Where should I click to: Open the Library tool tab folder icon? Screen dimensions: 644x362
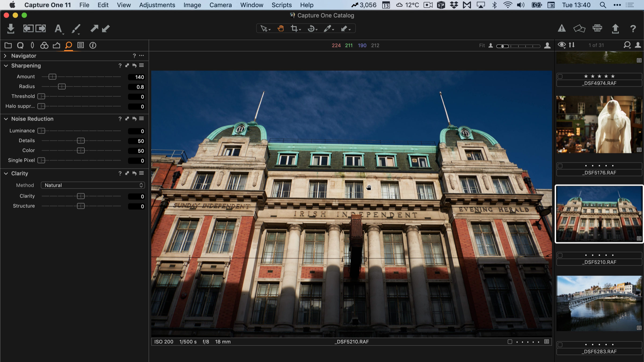coord(8,45)
